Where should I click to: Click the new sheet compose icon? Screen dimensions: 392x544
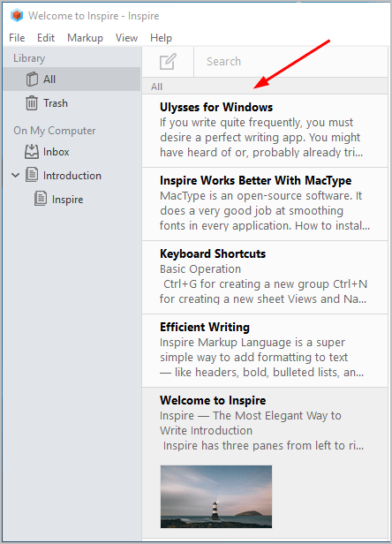[x=168, y=62]
